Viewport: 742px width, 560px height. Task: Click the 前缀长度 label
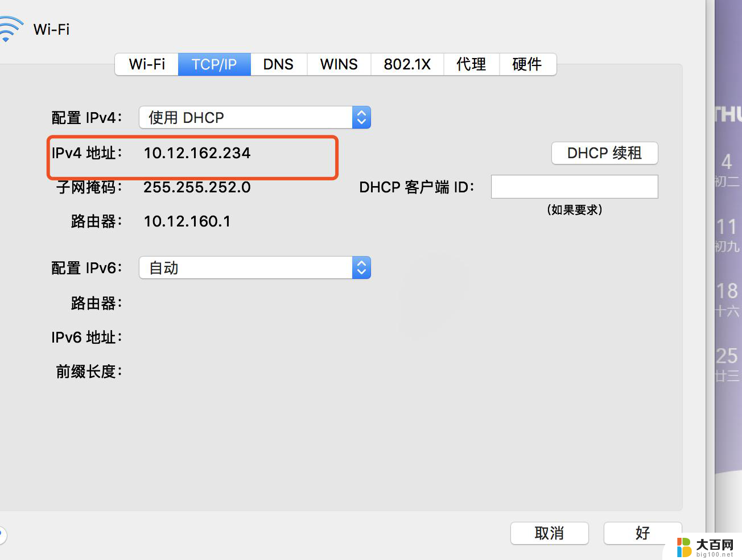(89, 372)
